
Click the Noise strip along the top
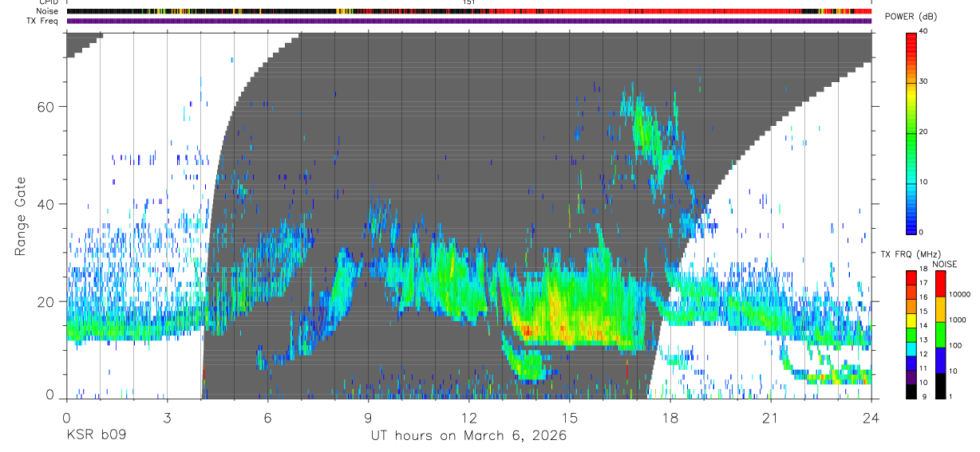[x=469, y=11]
